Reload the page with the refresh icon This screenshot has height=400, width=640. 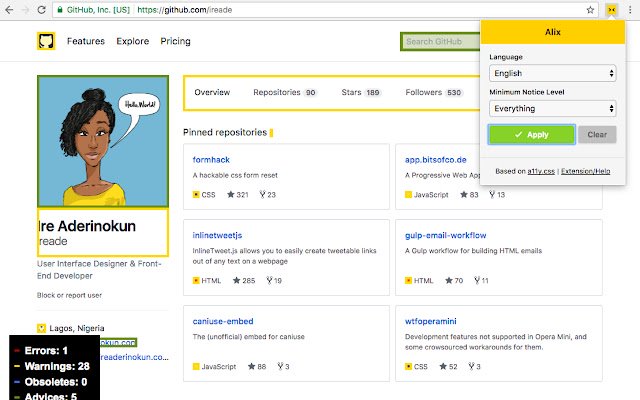[41, 10]
